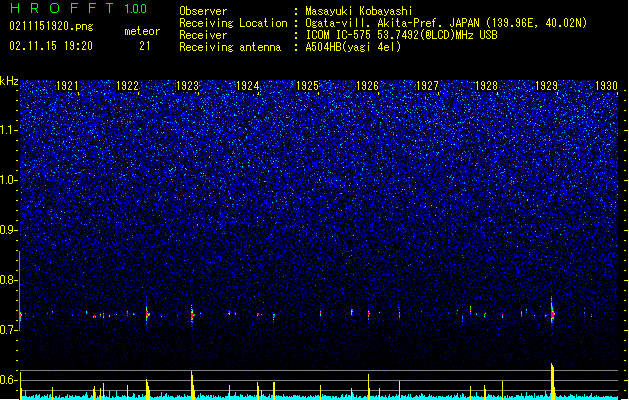Click the 0.8 kHz axis label

[8, 280]
